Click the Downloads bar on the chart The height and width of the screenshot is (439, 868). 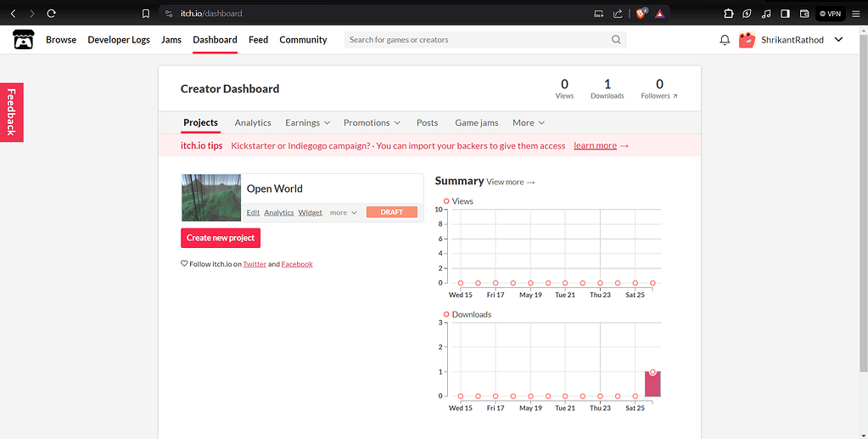click(652, 384)
